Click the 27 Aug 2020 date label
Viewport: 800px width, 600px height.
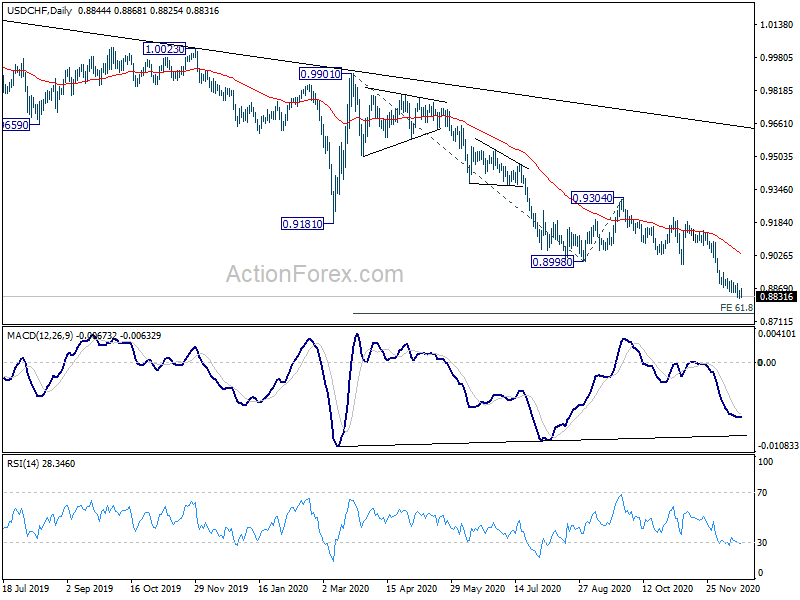(x=604, y=588)
